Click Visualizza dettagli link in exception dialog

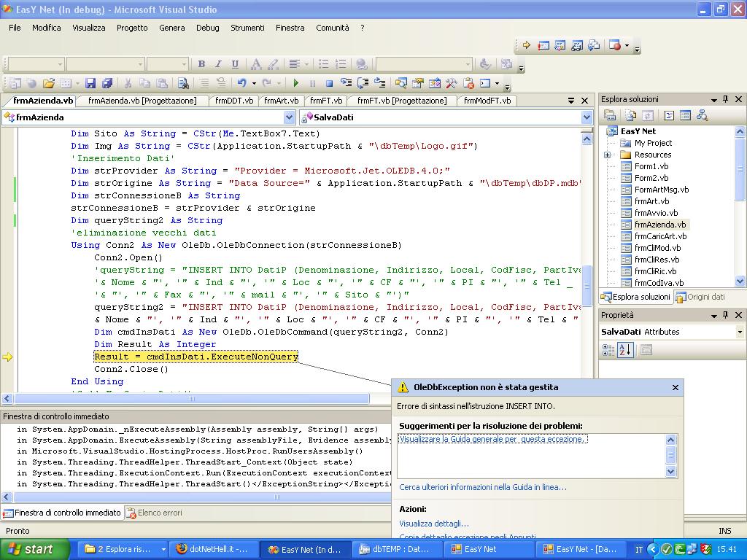(x=434, y=524)
